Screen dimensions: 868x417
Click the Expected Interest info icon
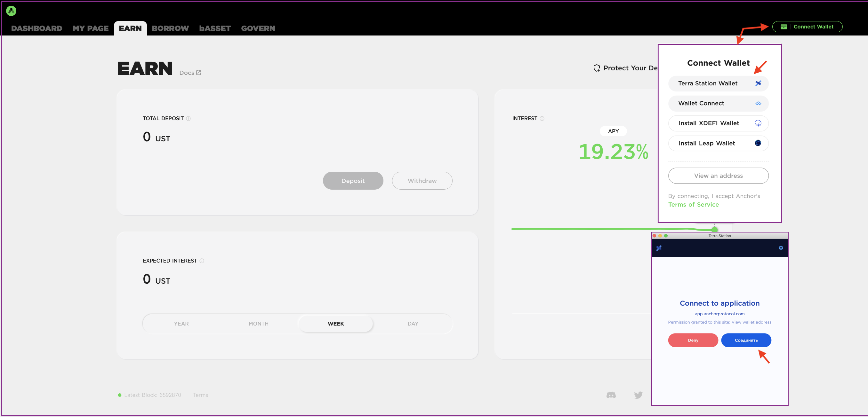click(202, 261)
